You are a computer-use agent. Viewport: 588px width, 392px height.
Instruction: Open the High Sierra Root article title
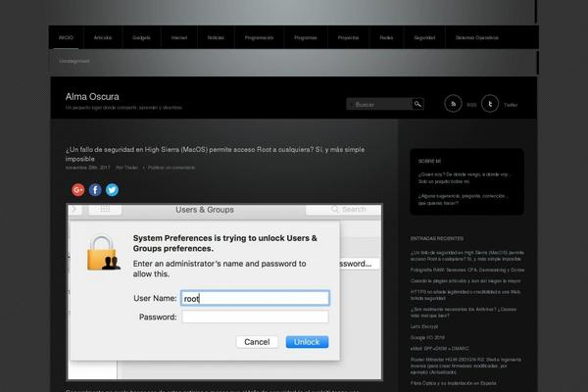click(215, 154)
